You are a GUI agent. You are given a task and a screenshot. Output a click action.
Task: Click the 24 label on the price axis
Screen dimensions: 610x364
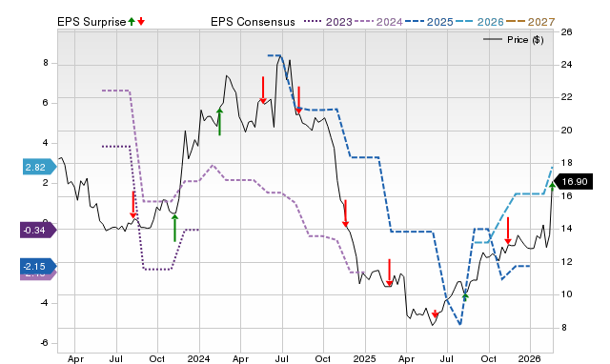tap(567, 65)
